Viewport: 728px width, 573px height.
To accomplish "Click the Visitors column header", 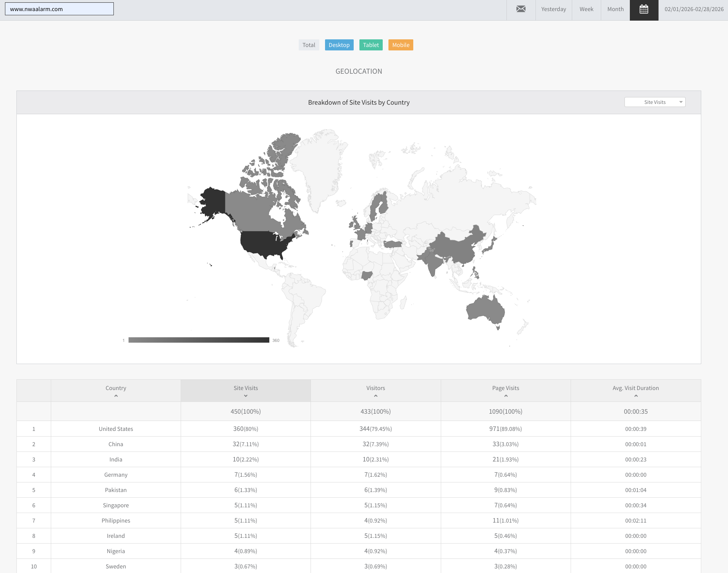I will point(376,390).
